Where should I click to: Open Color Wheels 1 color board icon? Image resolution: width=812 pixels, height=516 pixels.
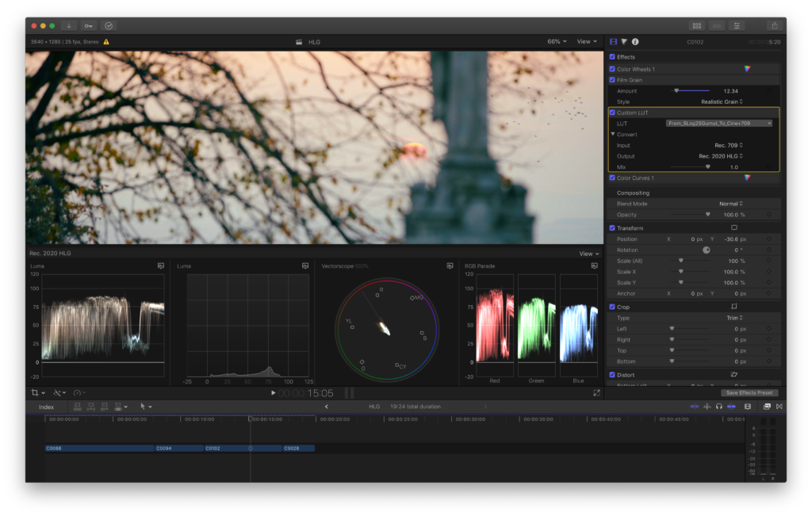pos(747,69)
